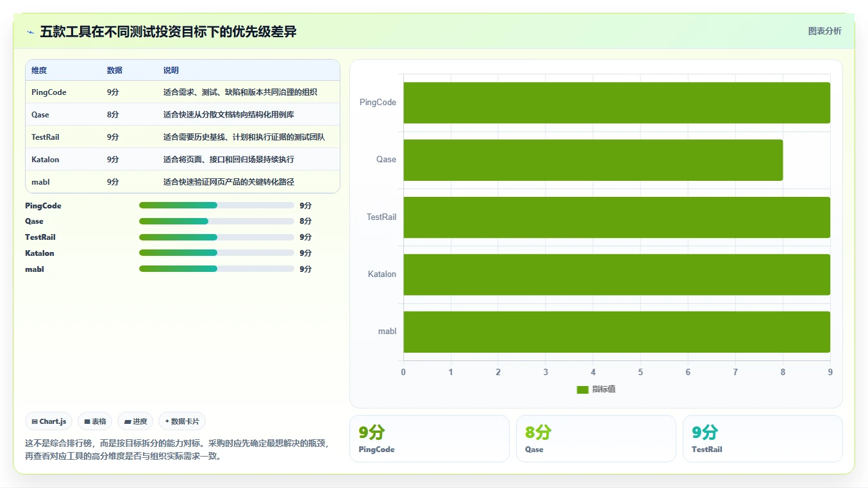Click the TestRail progress bar
Viewport: 868px width, 488px height.
click(x=217, y=237)
